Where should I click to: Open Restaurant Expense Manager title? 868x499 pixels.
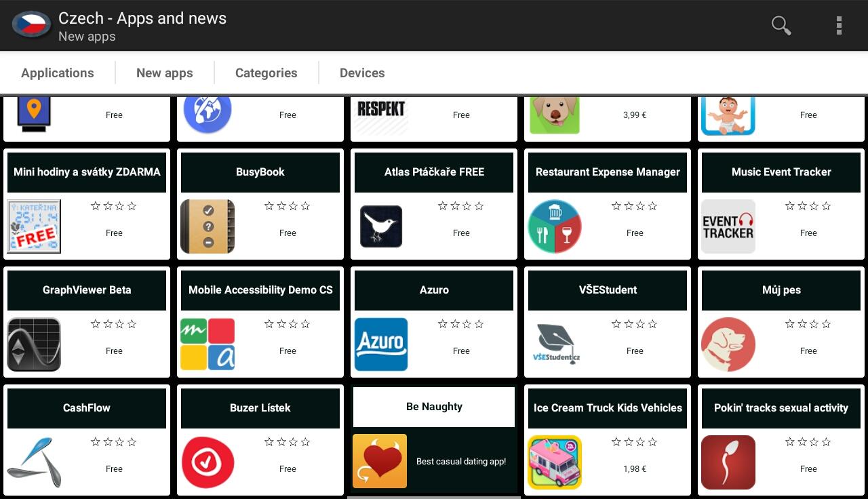click(x=608, y=172)
